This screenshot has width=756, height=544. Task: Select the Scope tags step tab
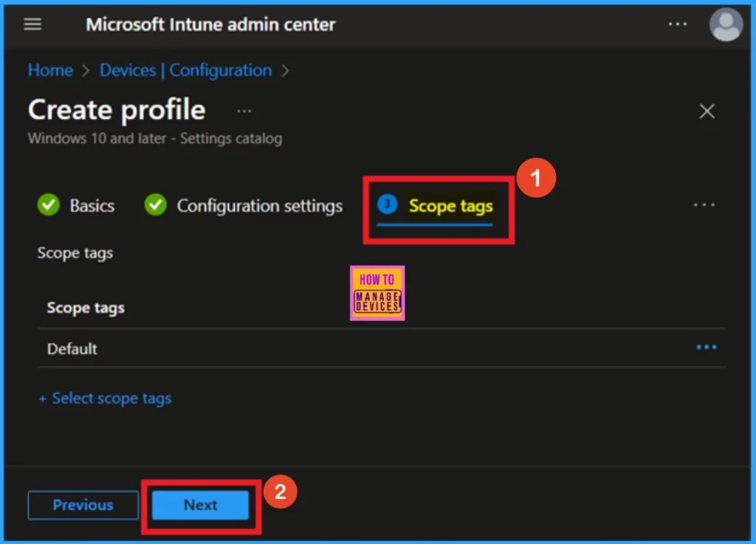pos(450,206)
